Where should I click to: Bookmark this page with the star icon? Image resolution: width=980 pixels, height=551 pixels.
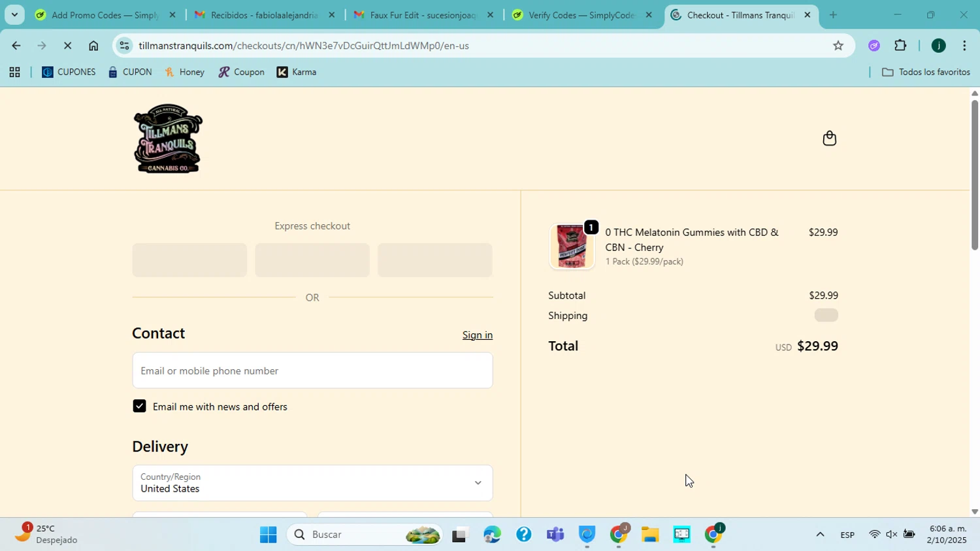click(838, 46)
